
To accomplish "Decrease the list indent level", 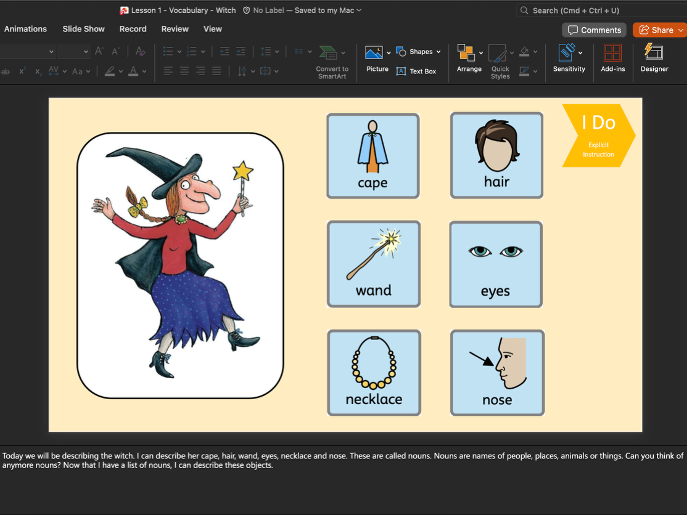I will coord(224,52).
